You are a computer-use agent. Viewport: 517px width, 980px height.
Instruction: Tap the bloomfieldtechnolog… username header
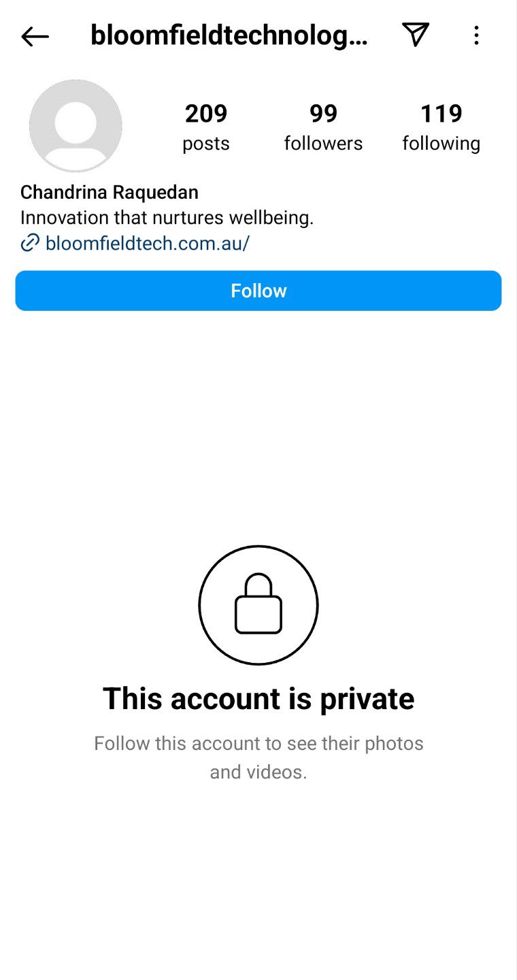pyautogui.click(x=229, y=35)
